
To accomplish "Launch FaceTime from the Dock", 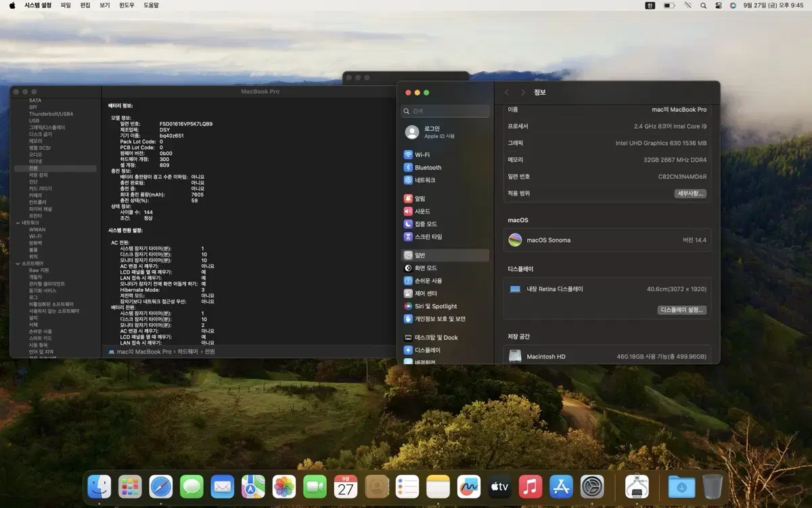I will [315, 486].
